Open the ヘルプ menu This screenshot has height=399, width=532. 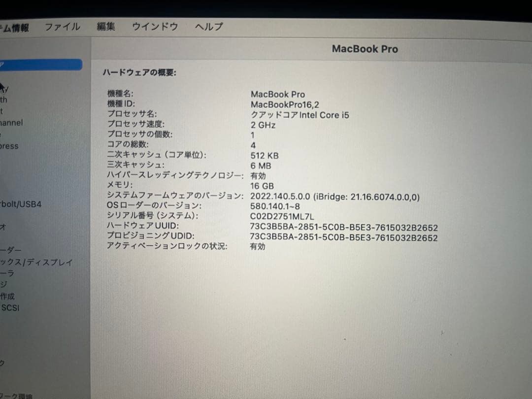[208, 27]
